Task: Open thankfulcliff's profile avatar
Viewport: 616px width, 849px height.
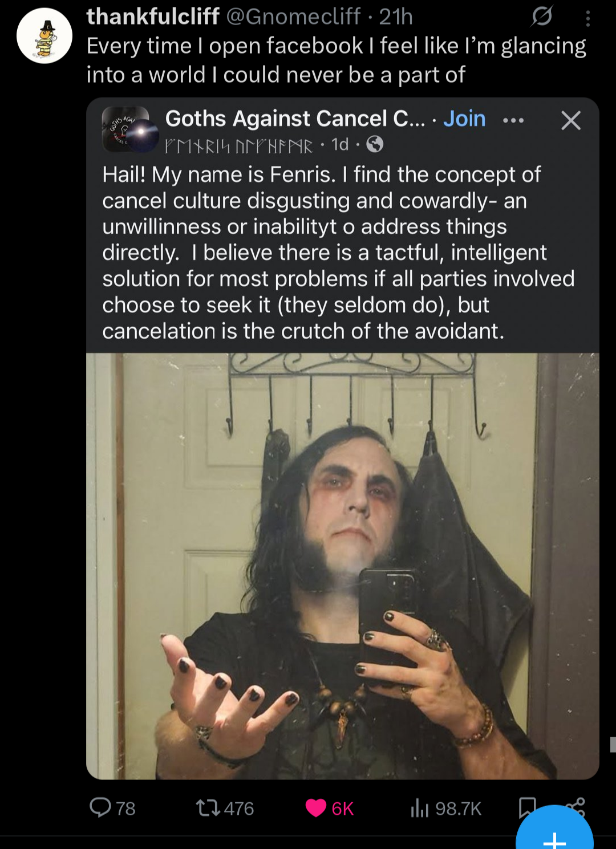Action: tap(44, 36)
